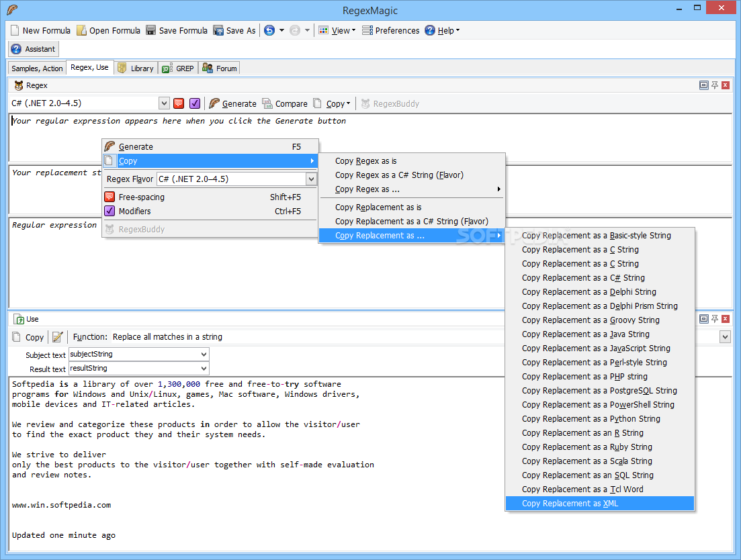Open the Copy dropdown in Regex toolbar
Viewport: 741px width, 560px height.
coord(333,103)
